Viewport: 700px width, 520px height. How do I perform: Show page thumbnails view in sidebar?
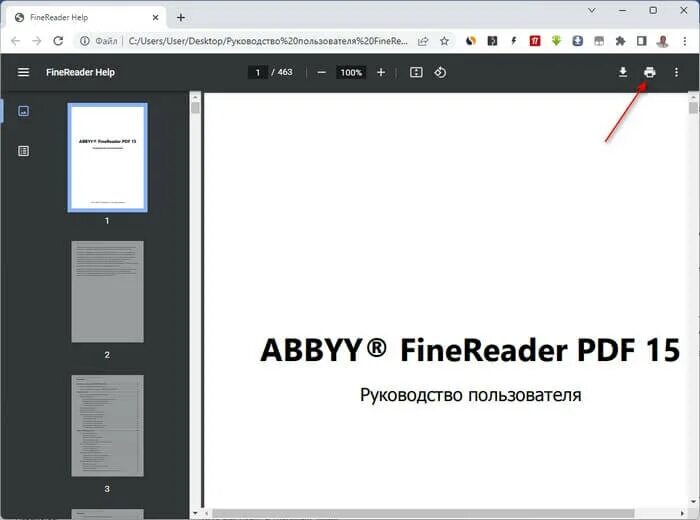coord(23,111)
